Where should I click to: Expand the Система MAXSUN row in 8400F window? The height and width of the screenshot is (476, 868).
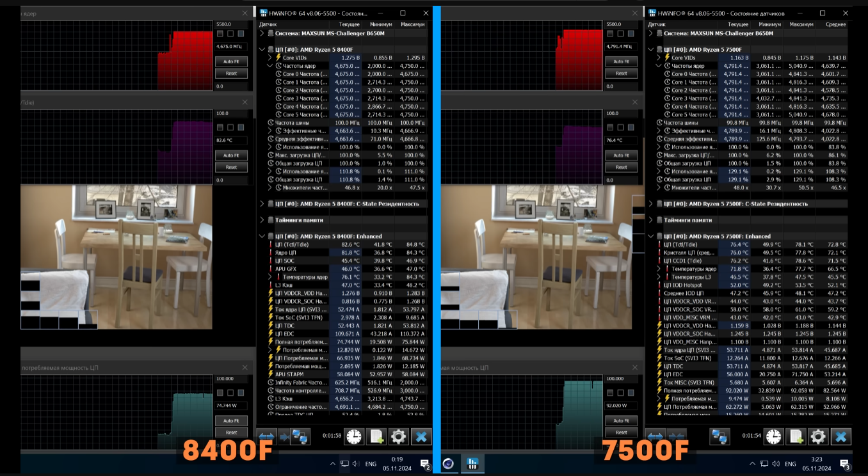click(x=262, y=33)
